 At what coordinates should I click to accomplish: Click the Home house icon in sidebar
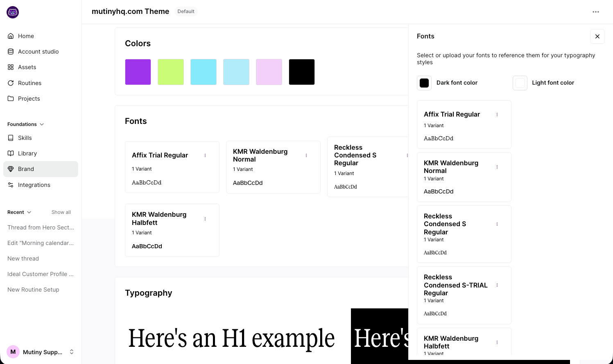[x=11, y=36]
